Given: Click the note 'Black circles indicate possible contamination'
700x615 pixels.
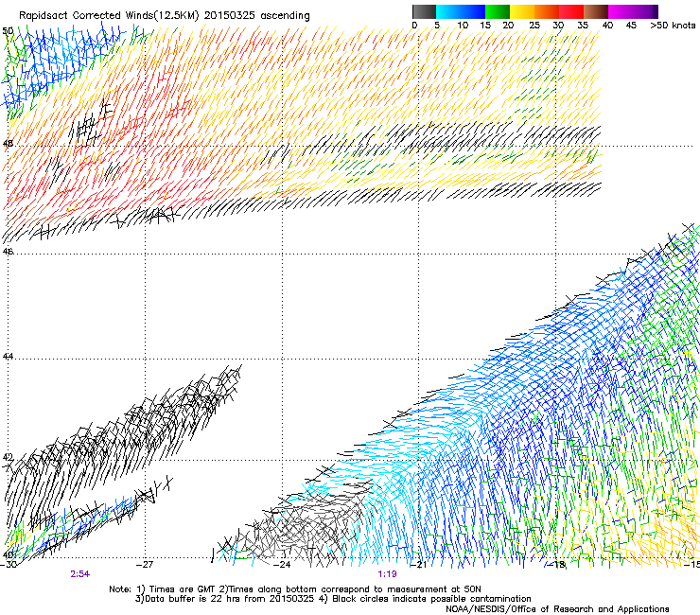Looking at the screenshot, I should 431,599.
